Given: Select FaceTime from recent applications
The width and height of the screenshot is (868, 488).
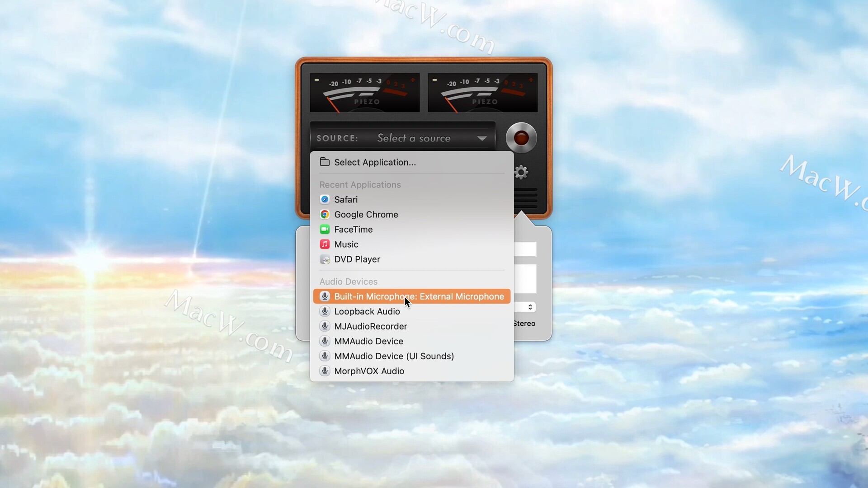Looking at the screenshot, I should click(x=412, y=230).
